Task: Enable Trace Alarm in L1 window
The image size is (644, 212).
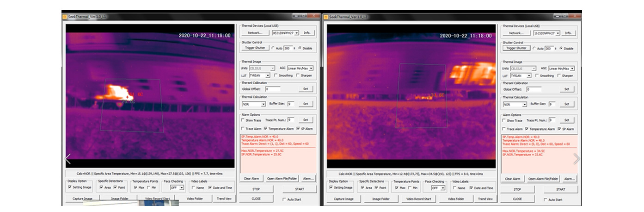Action: click(x=243, y=129)
